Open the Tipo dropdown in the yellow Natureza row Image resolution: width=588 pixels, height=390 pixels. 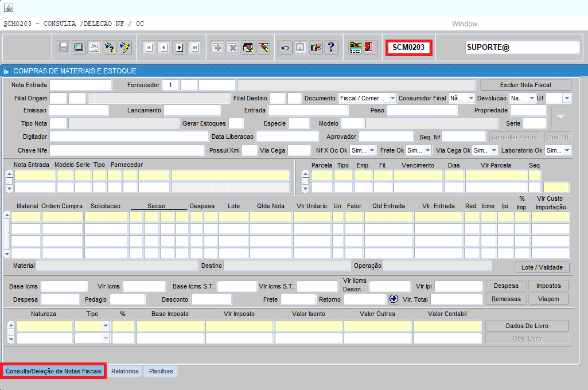[x=106, y=326]
